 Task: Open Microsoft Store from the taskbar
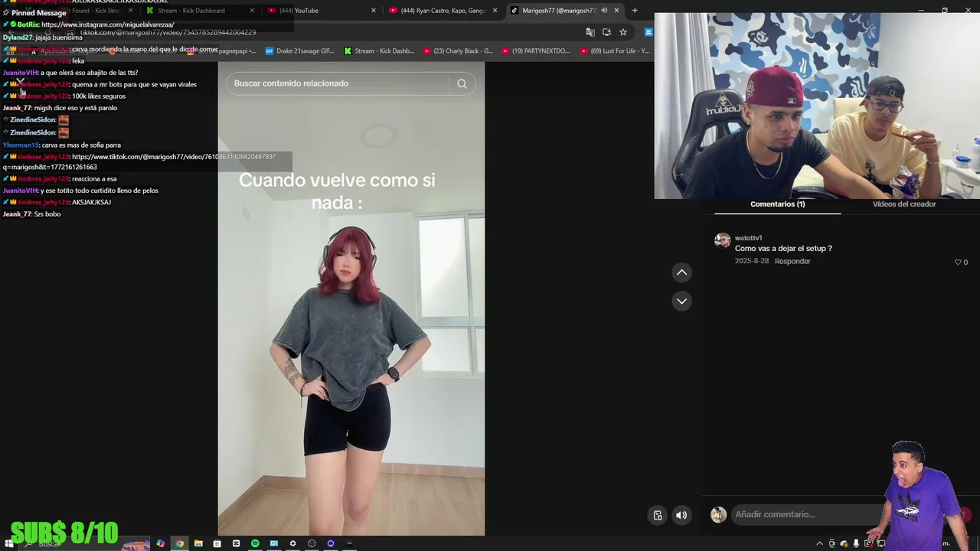coord(217,543)
